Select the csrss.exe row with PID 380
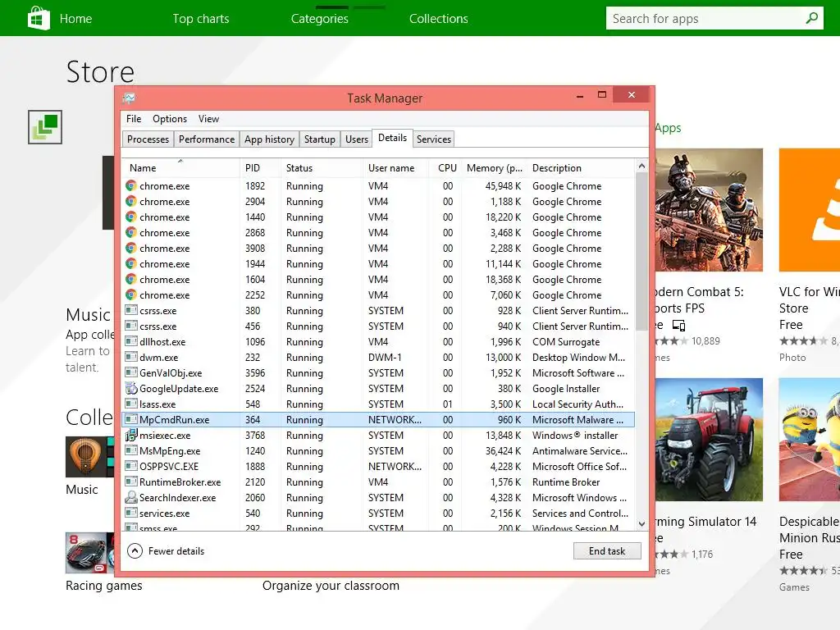 tap(378, 311)
